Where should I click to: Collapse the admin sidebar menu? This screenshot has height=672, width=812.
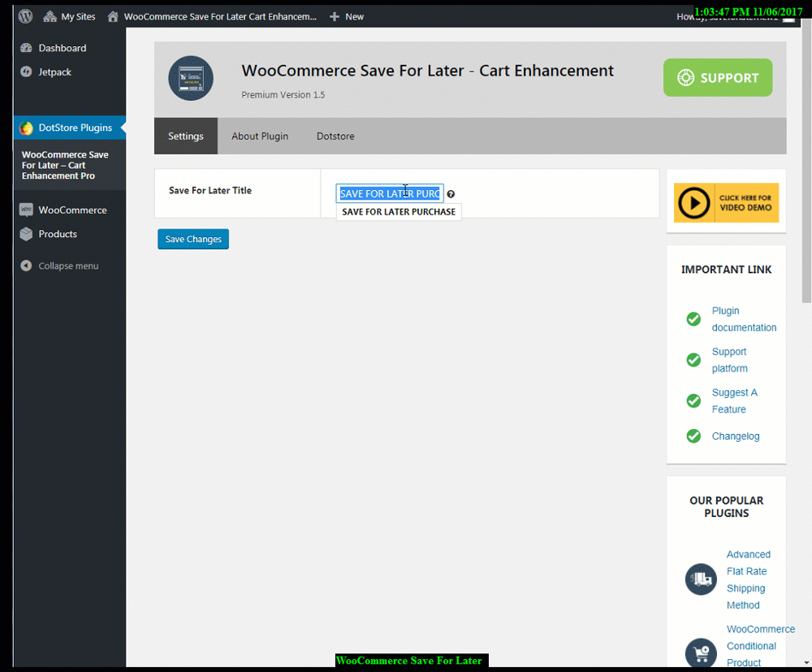point(68,266)
